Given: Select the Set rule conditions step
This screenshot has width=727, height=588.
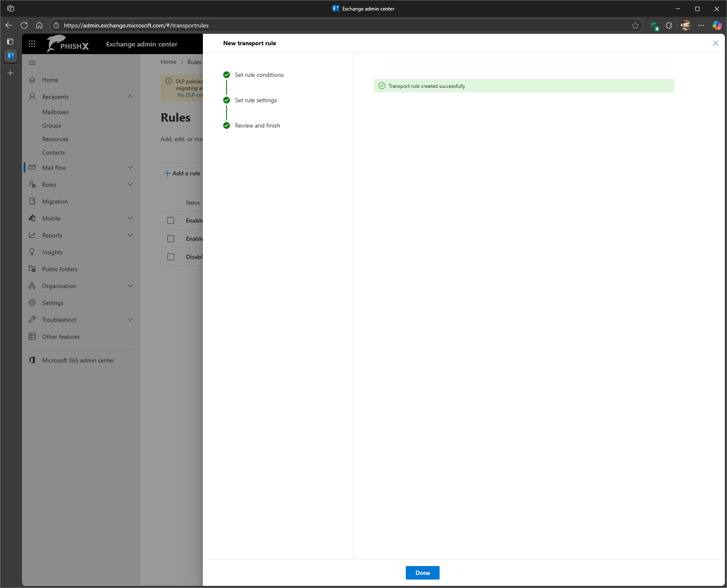Looking at the screenshot, I should click(259, 75).
